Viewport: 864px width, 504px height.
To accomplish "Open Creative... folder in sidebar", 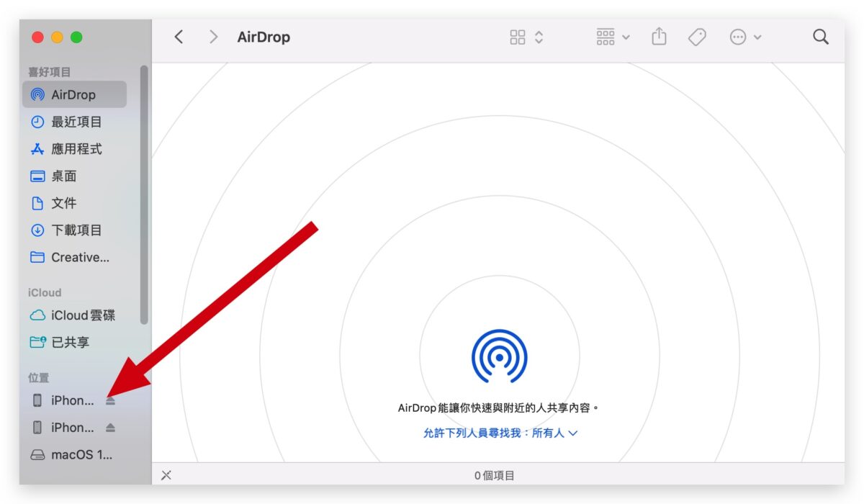I will (75, 257).
